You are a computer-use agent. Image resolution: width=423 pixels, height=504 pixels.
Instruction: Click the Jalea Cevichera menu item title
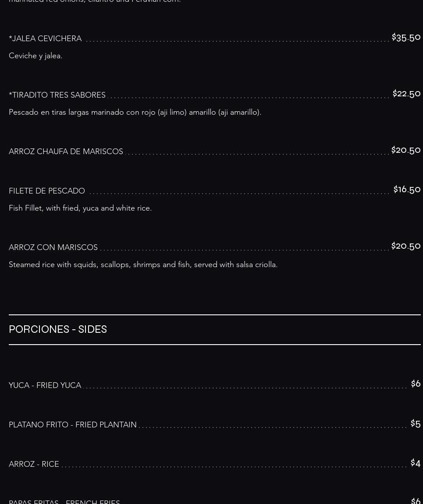pyautogui.click(x=45, y=39)
